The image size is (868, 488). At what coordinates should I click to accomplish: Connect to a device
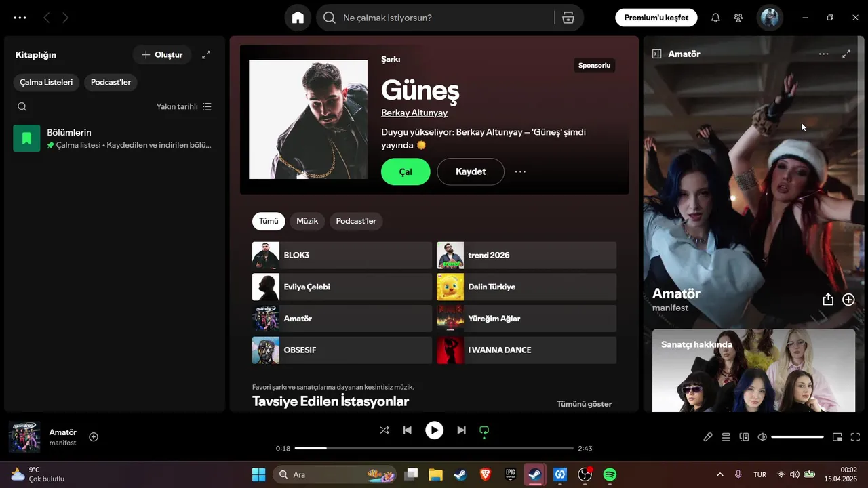click(x=744, y=437)
